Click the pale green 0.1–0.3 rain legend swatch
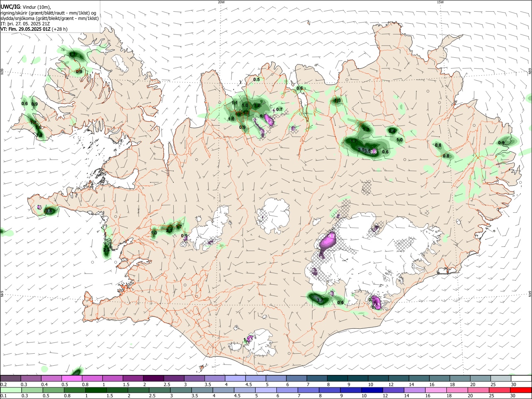Image resolution: width=532 pixels, height=399 pixels. (11, 390)
